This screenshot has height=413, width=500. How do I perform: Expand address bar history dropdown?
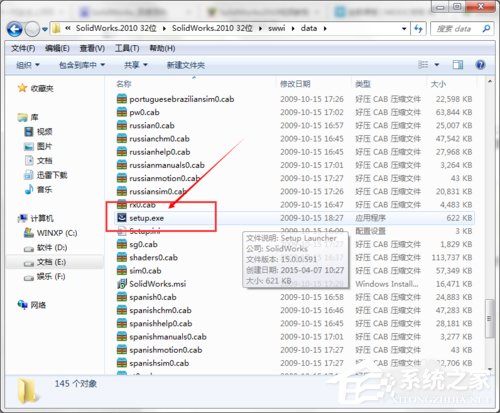tap(404, 29)
